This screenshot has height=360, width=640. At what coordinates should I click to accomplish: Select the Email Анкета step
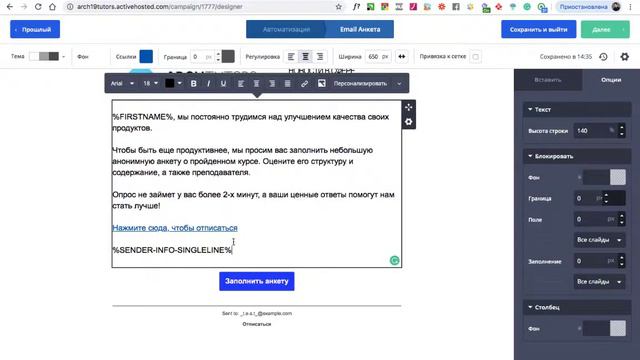point(360,29)
